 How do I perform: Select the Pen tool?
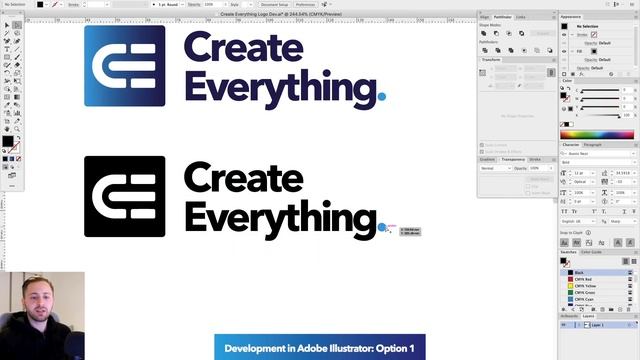point(7,41)
